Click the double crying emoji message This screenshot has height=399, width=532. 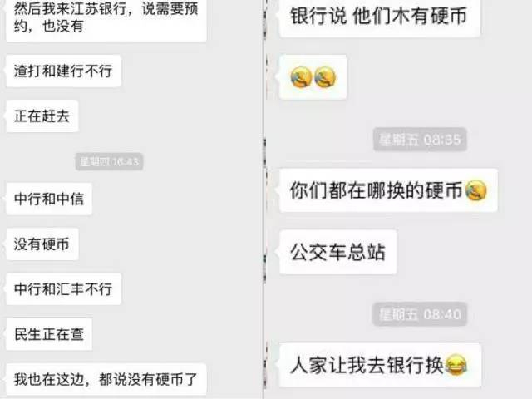[x=313, y=77]
